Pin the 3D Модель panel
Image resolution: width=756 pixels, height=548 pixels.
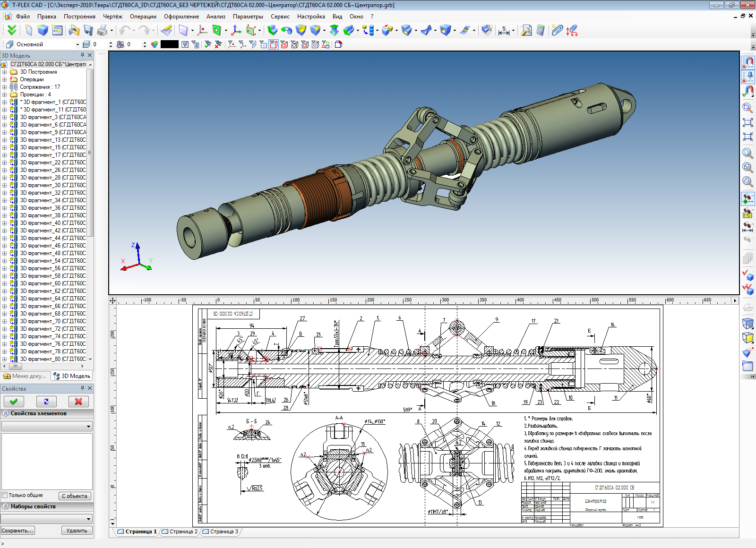(82, 55)
